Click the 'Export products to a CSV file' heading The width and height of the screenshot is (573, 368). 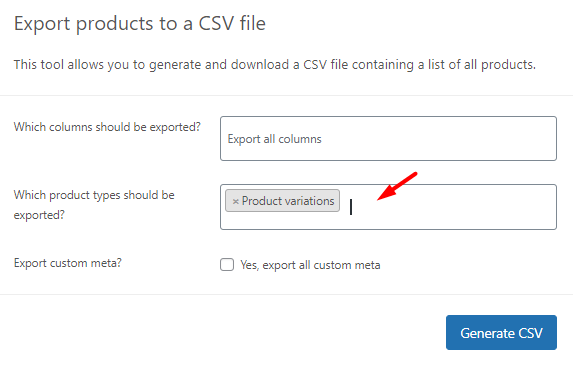(x=140, y=24)
